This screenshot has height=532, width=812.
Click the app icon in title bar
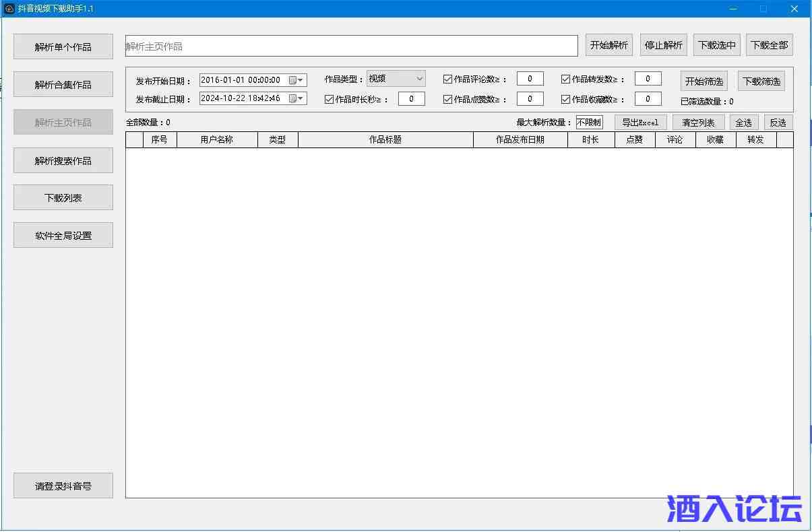9,9
